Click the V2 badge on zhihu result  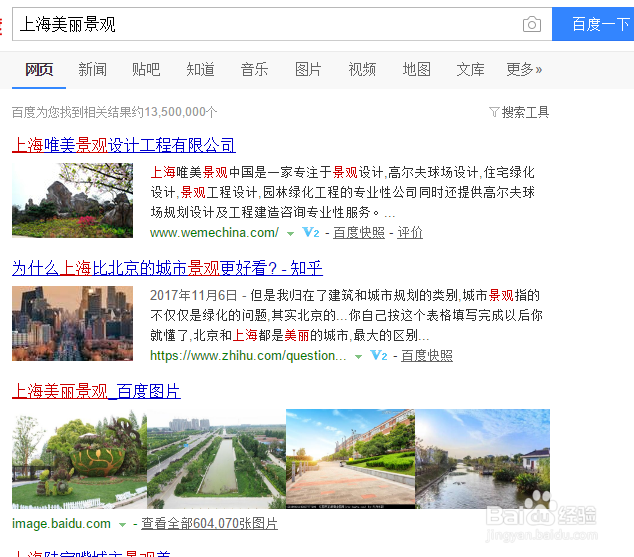[378, 356]
